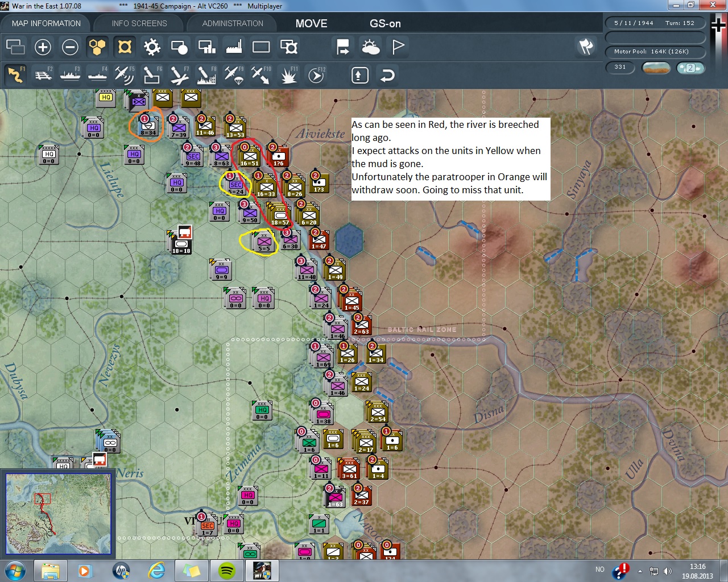Toggle the factory display icon
Screen dimensions: 728x582
(x=234, y=47)
